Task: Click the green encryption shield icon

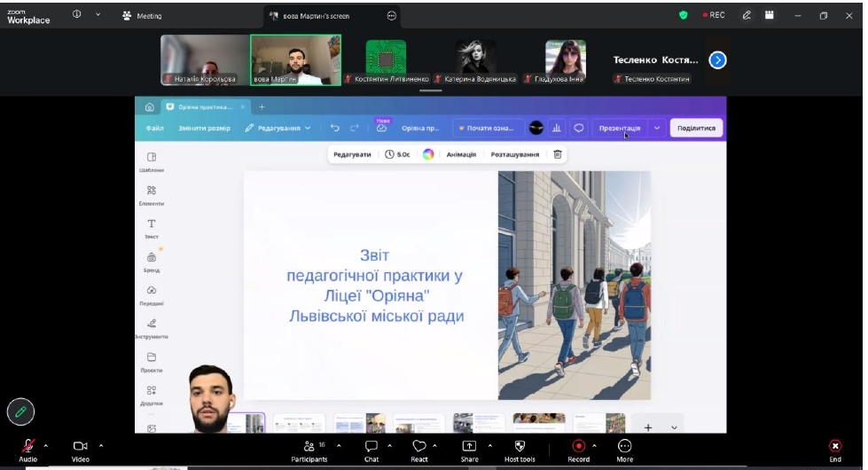Action: point(683,15)
